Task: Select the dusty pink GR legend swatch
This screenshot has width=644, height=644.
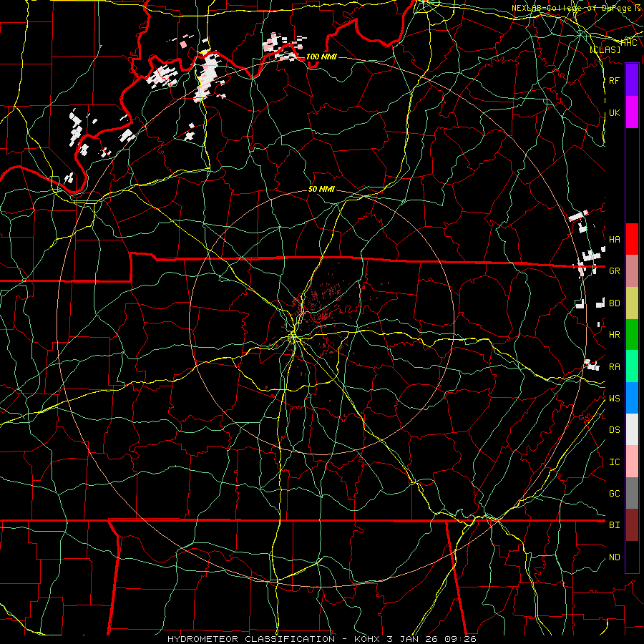Action: (632, 270)
